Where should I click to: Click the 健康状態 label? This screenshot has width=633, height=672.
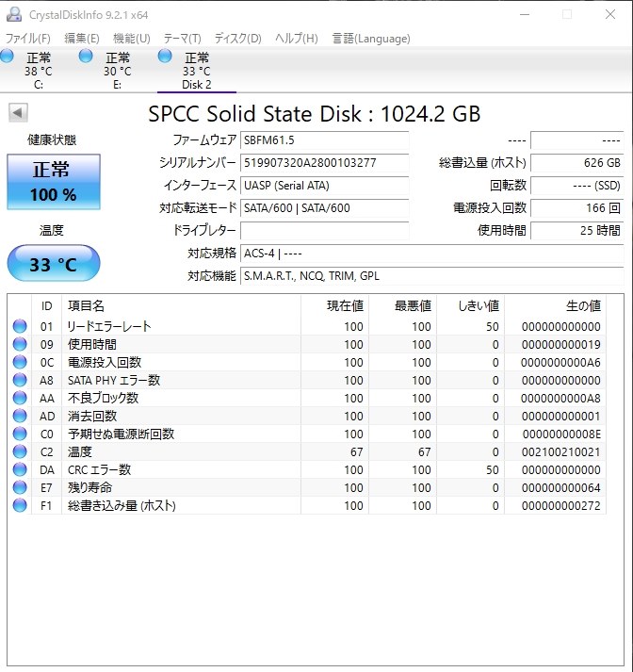point(52,139)
